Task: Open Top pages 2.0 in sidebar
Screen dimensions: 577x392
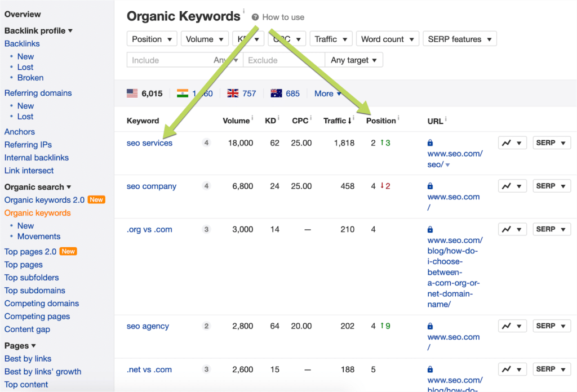Action: 30,252
